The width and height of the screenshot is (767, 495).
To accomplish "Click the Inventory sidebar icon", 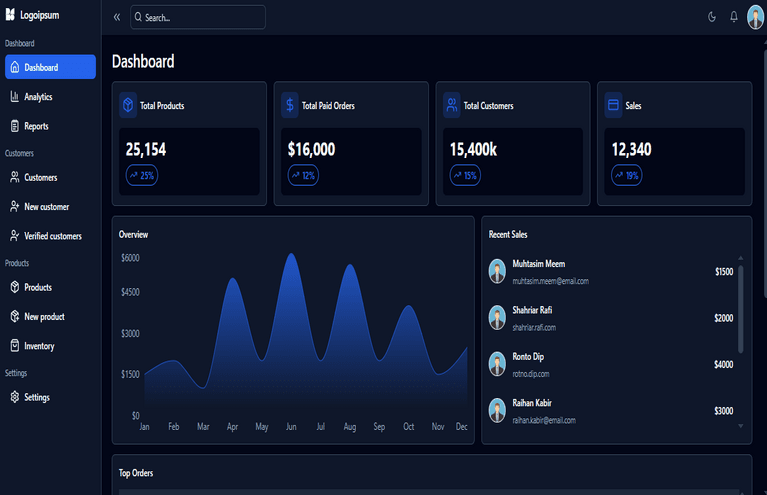I will pos(15,346).
